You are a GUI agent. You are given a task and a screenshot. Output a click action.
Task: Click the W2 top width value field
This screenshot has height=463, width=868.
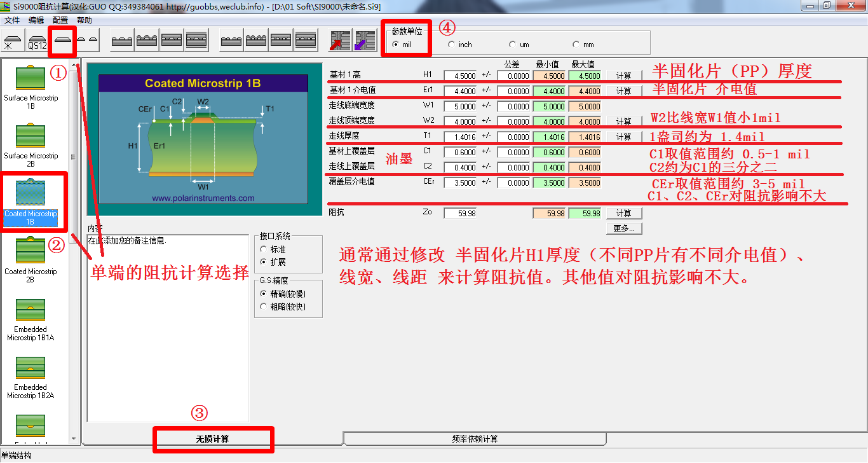click(461, 121)
